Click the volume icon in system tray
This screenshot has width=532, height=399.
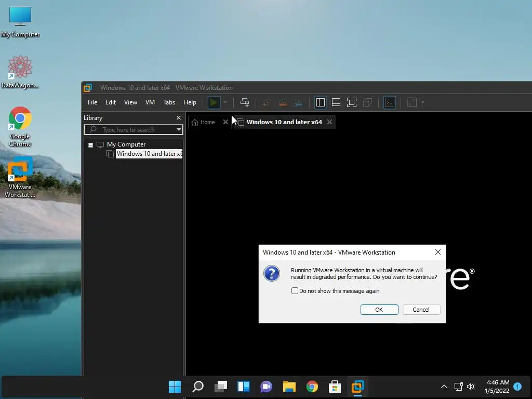click(471, 387)
